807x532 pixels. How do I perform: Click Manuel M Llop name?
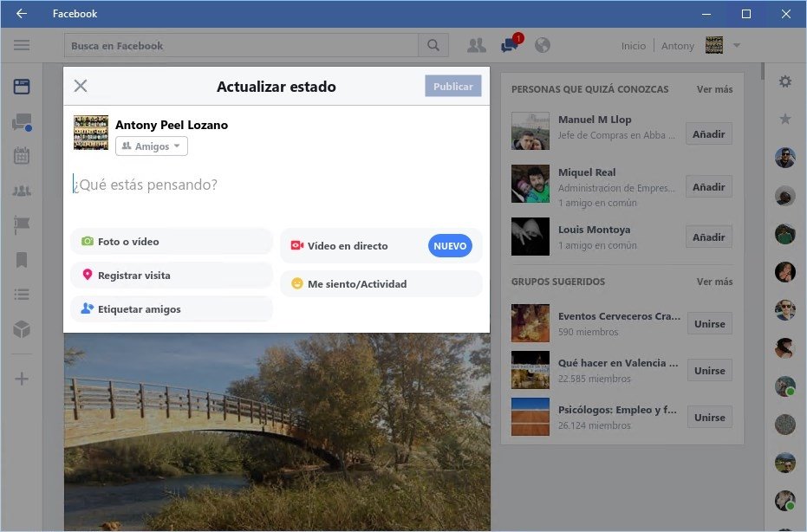(595, 120)
